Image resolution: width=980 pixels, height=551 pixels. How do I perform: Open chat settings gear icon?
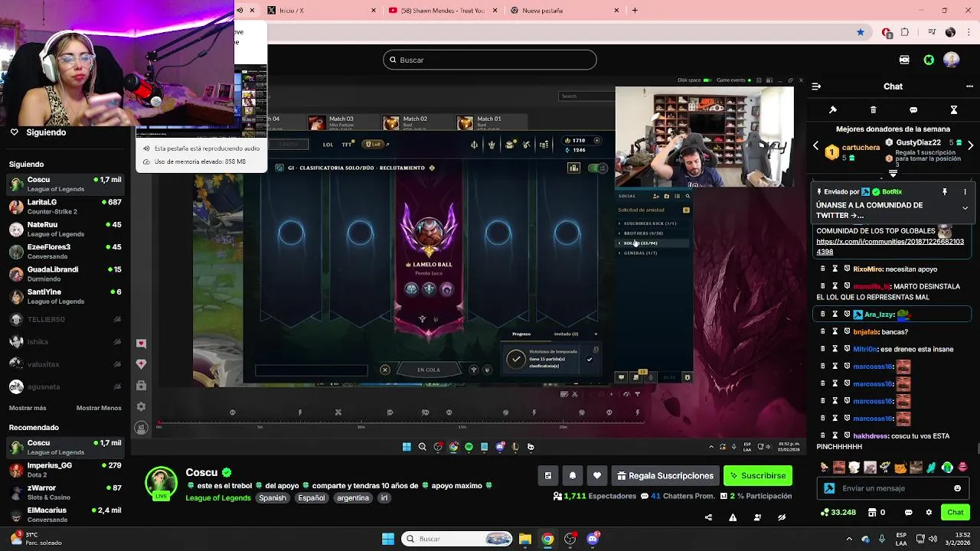pyautogui.click(x=929, y=512)
